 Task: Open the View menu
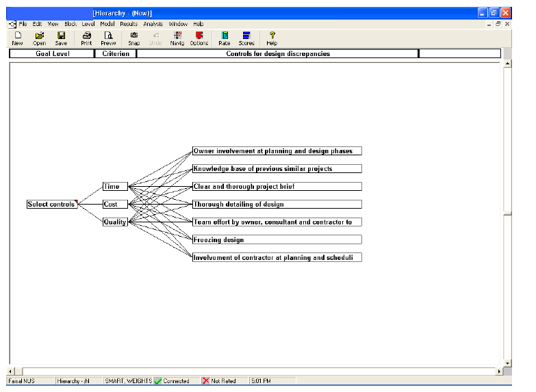pyautogui.click(x=53, y=24)
